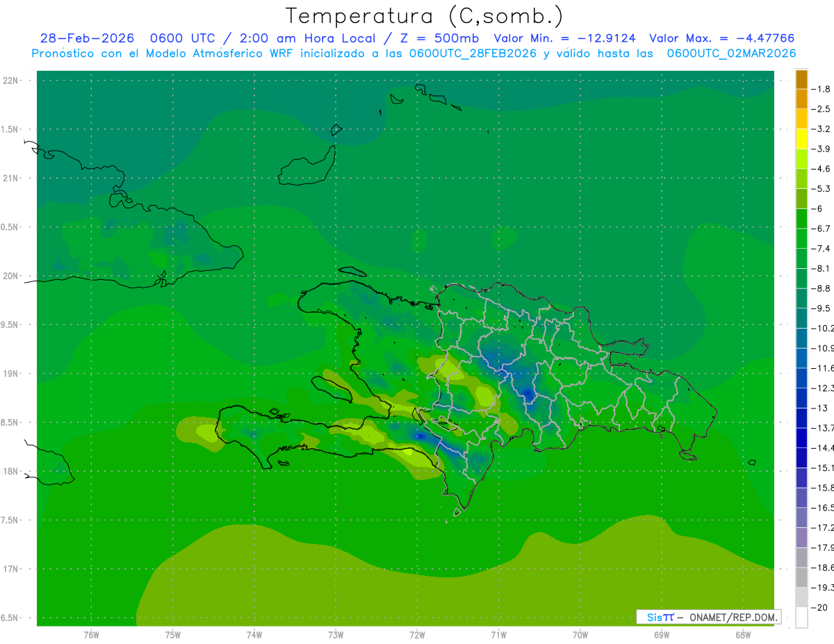Click the white swatch below -20

tap(801, 618)
